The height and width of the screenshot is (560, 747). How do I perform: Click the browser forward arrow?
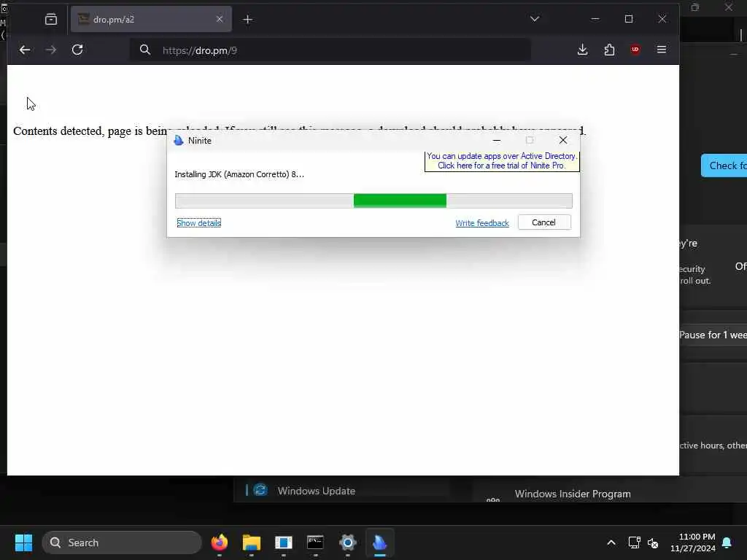click(51, 50)
